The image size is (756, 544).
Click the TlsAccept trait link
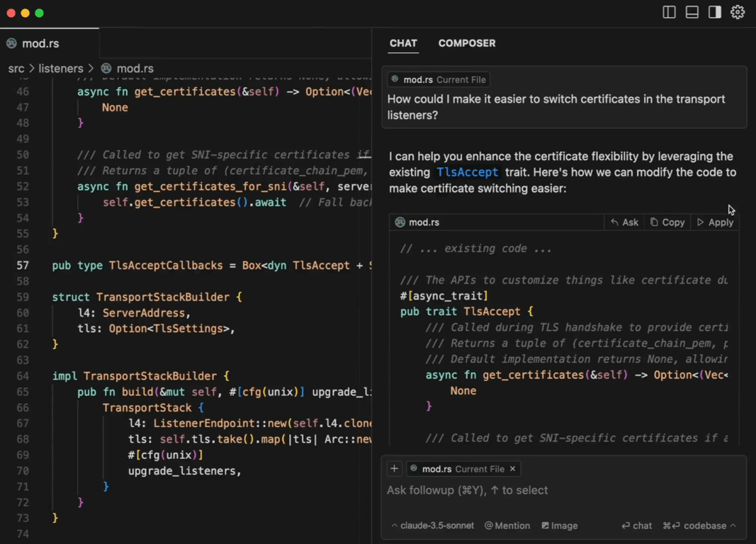pyautogui.click(x=467, y=172)
